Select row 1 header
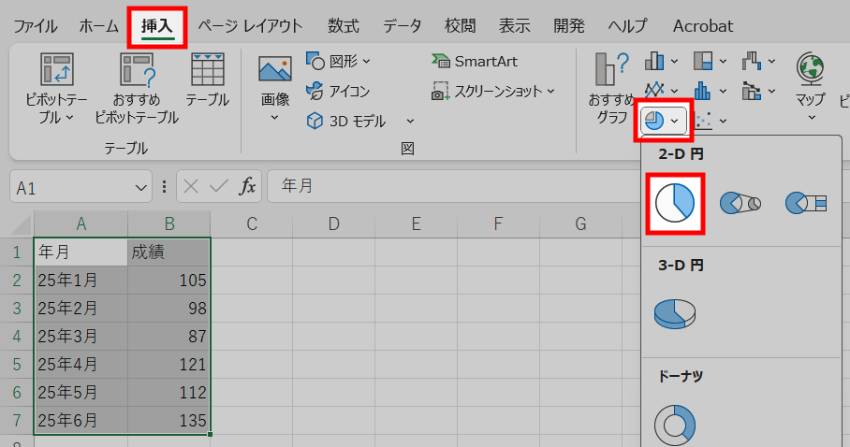This screenshot has width=850, height=447. [17, 252]
